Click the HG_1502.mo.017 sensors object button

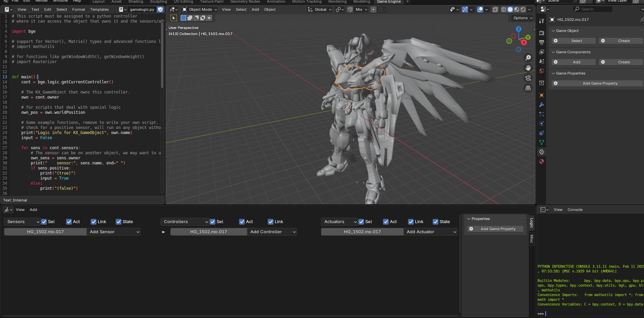point(45,232)
